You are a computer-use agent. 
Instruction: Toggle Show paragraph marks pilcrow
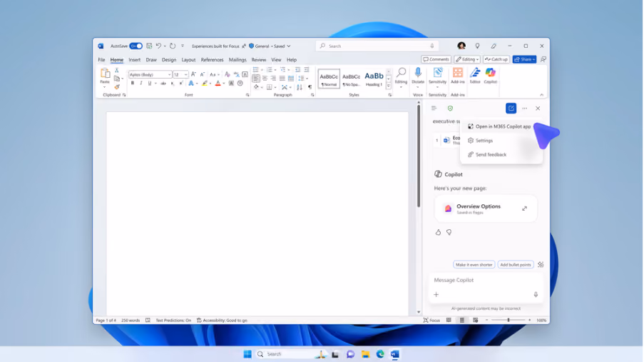click(x=310, y=87)
